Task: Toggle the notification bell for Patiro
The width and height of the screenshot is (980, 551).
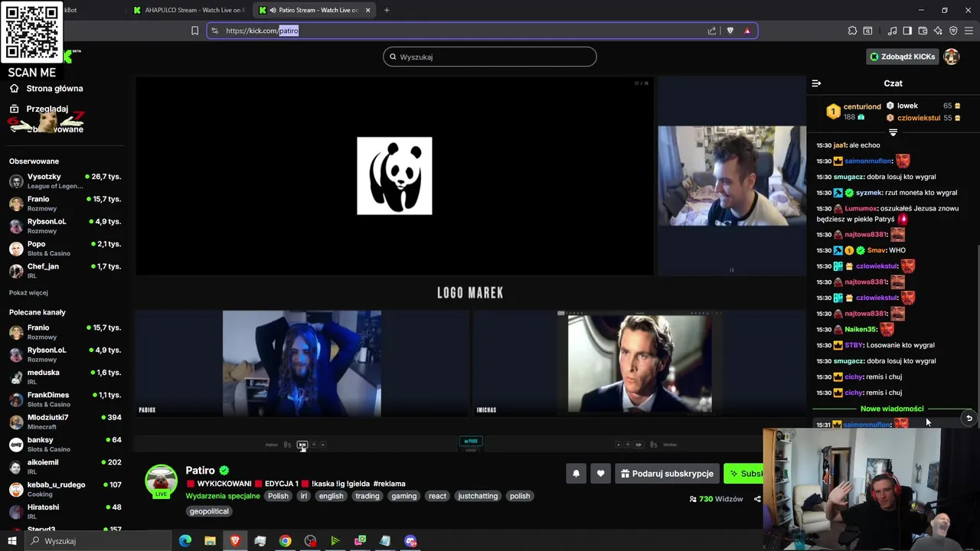Action: point(576,474)
